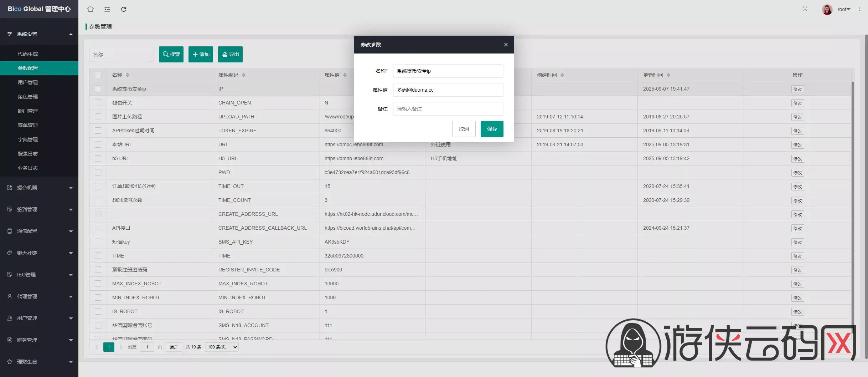Viewport: 868px width, 377px height.
Task: Sort table by 名称 column arrows
Action: tap(128, 75)
